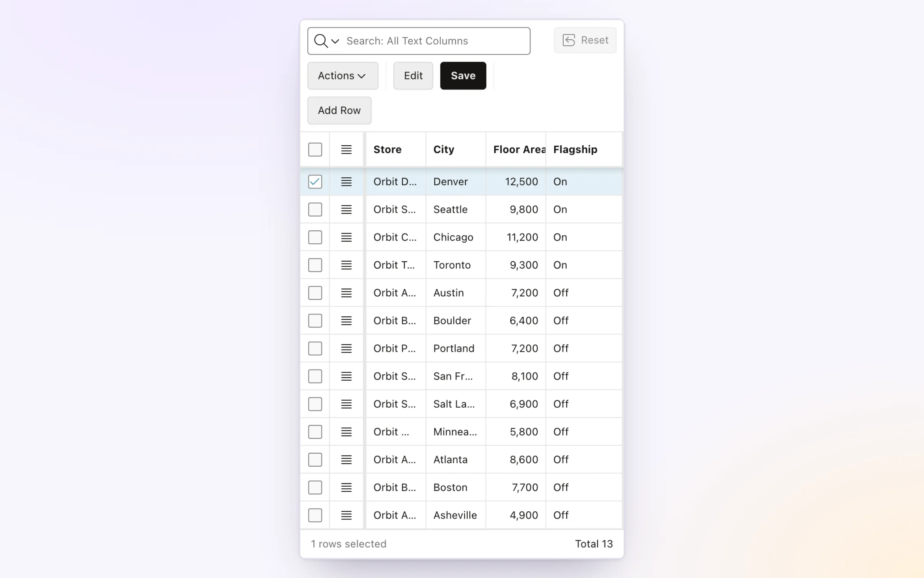Click the Flagship Off cell for Austin
Image resolution: width=924 pixels, height=578 pixels.
[x=584, y=292]
